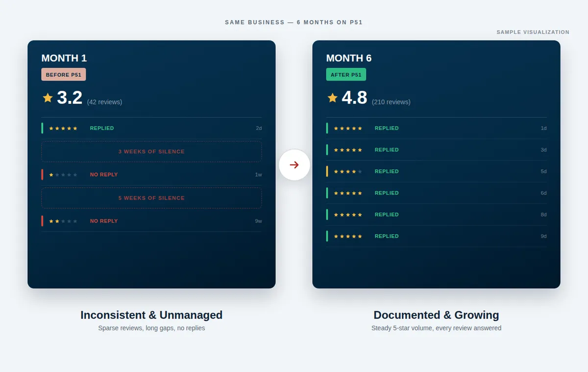Click REPLIED in the 6d review row
The image size is (588, 372).
pos(387,193)
